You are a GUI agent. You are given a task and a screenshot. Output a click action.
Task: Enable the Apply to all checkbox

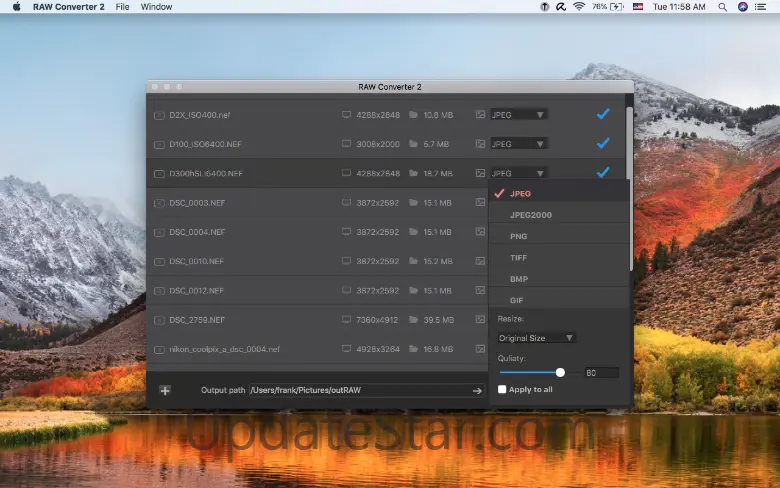[x=502, y=389]
